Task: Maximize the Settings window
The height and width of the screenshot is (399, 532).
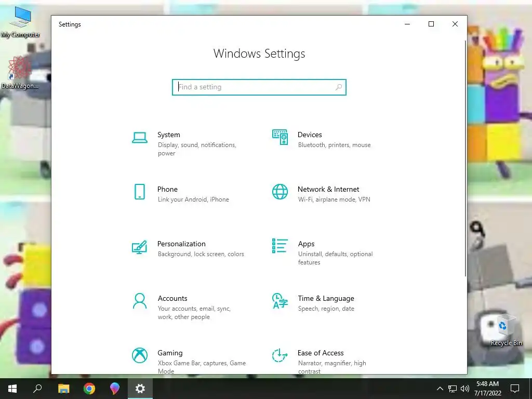Action: point(431,24)
